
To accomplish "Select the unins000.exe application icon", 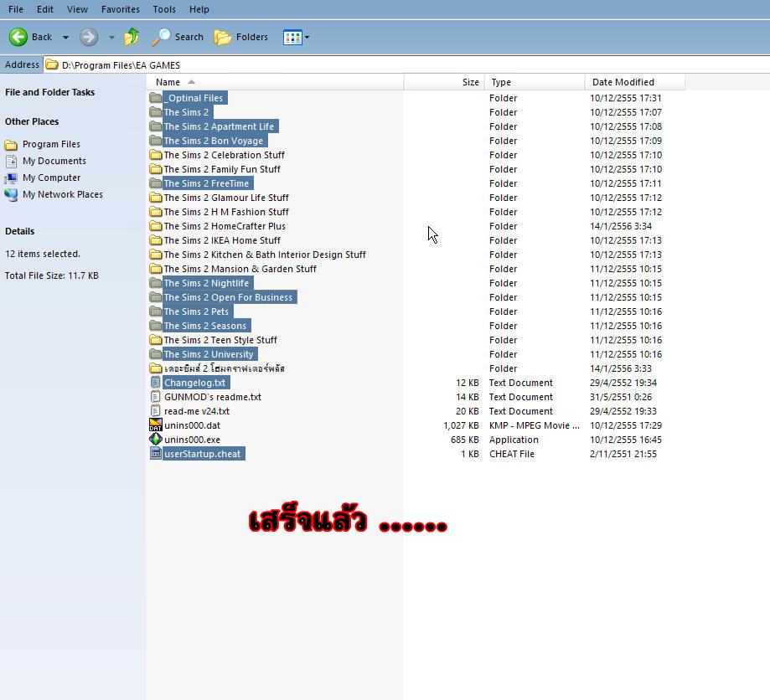I will click(156, 440).
